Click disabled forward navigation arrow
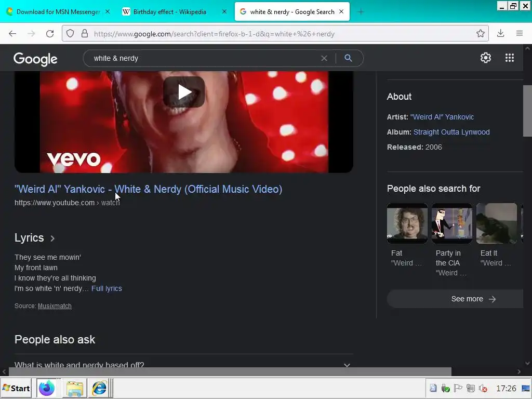This screenshot has width=532, height=399. (x=31, y=34)
